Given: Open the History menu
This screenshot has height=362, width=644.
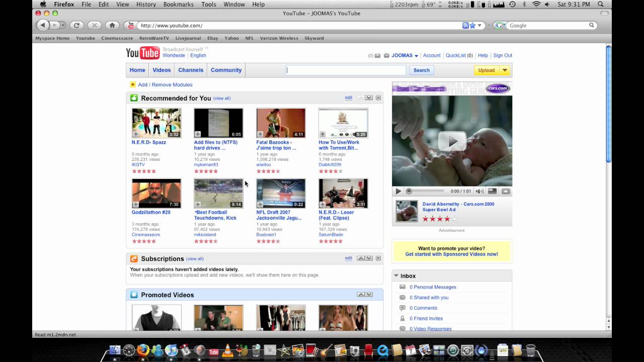Looking at the screenshot, I should [x=146, y=4].
